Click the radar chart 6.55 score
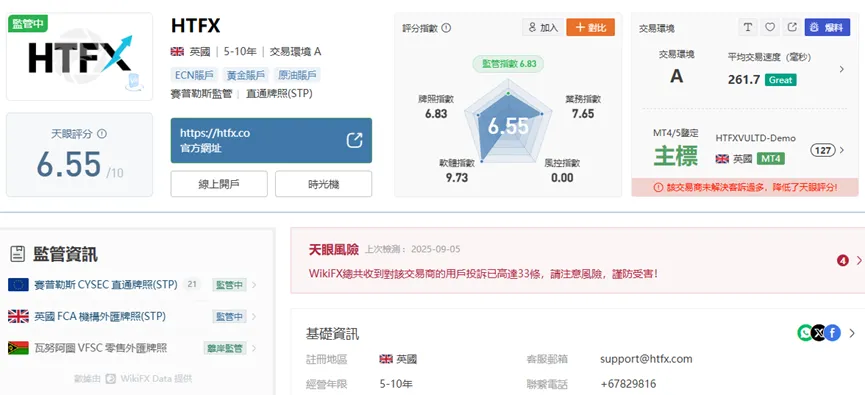Viewport: 865px width, 395px height. [x=508, y=126]
